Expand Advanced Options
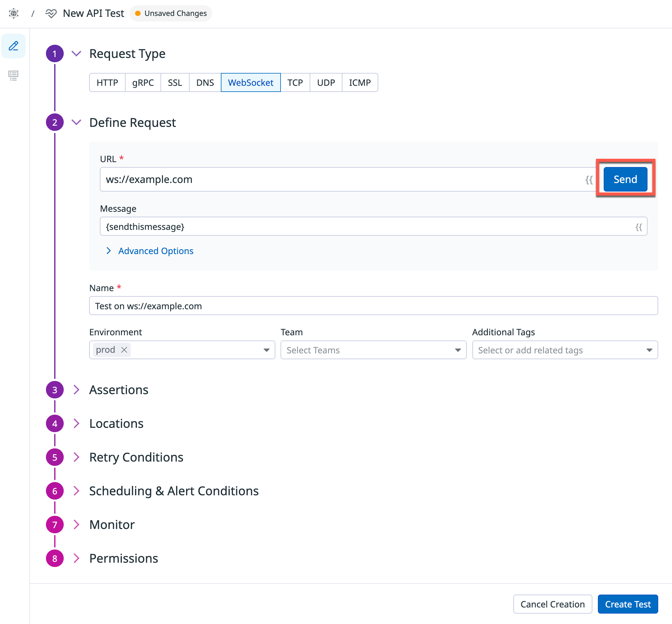 156,251
